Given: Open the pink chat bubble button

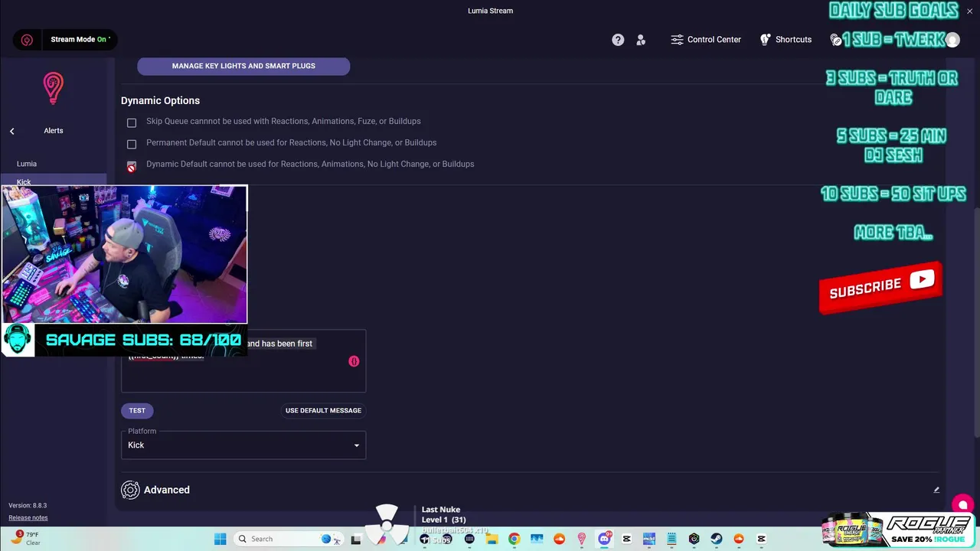Looking at the screenshot, I should [x=962, y=504].
